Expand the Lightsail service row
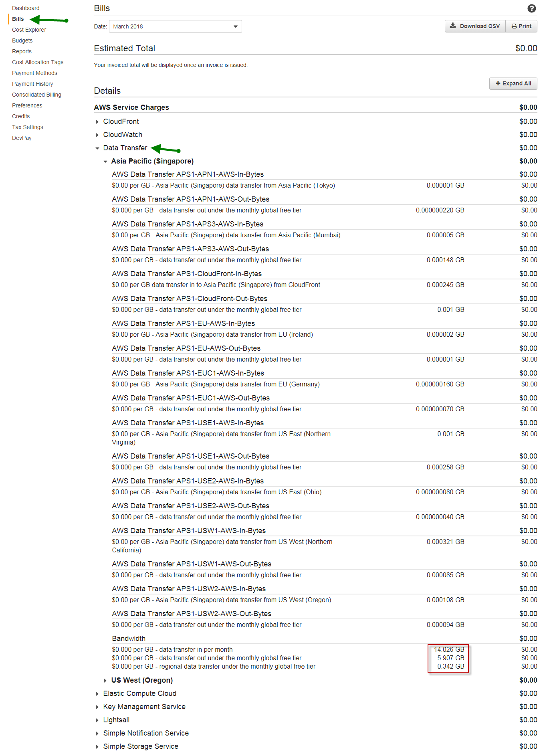This screenshot has height=756, width=541. (x=112, y=720)
